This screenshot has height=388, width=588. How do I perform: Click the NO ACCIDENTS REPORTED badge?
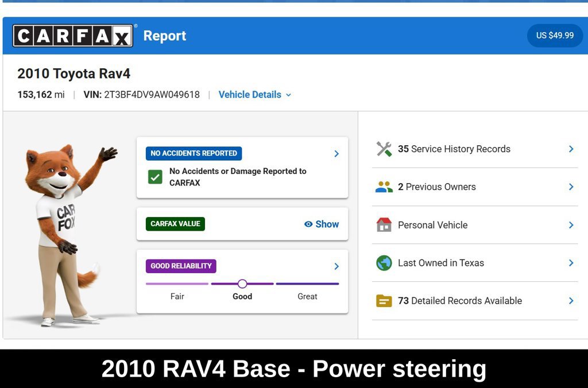point(194,153)
